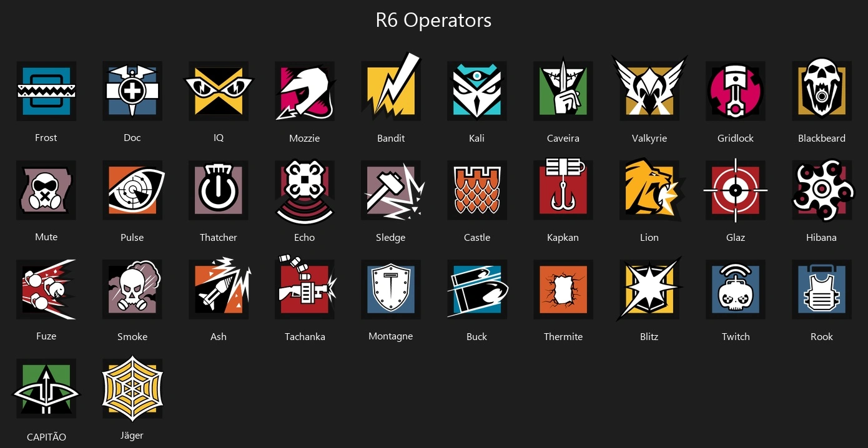Choose Blackbeard's skull icon
Screen dimensions: 868x448
[822, 90]
